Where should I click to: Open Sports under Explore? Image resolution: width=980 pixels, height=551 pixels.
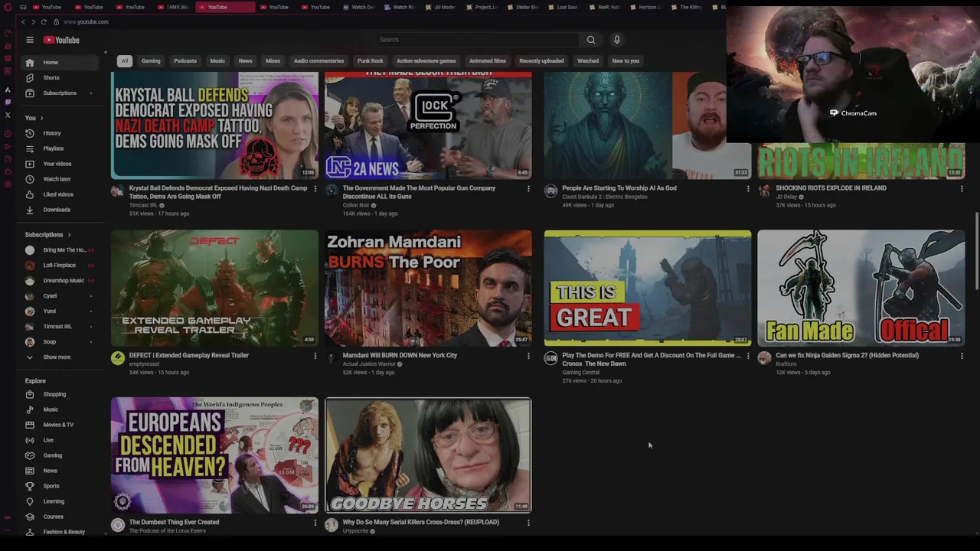pos(60,486)
